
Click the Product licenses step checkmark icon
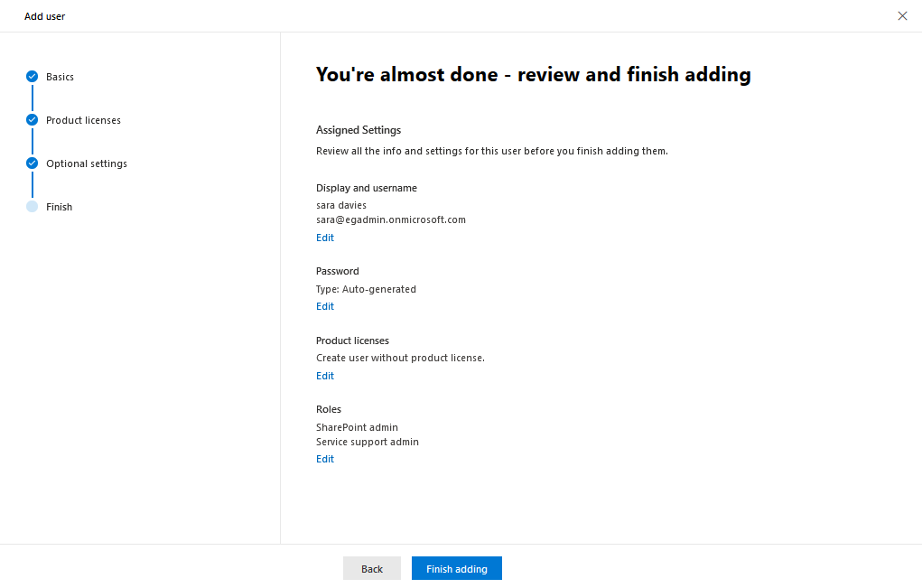33,120
